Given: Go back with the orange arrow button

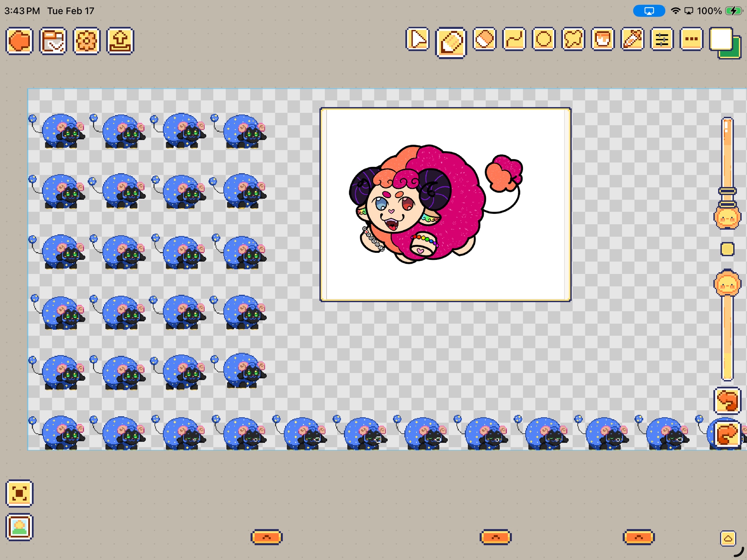Looking at the screenshot, I should point(19,41).
